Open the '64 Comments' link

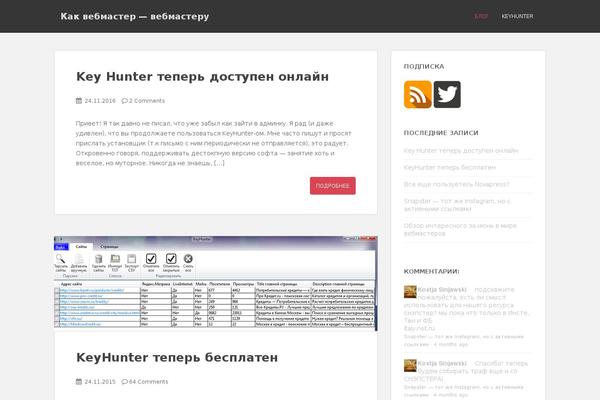coord(148,382)
